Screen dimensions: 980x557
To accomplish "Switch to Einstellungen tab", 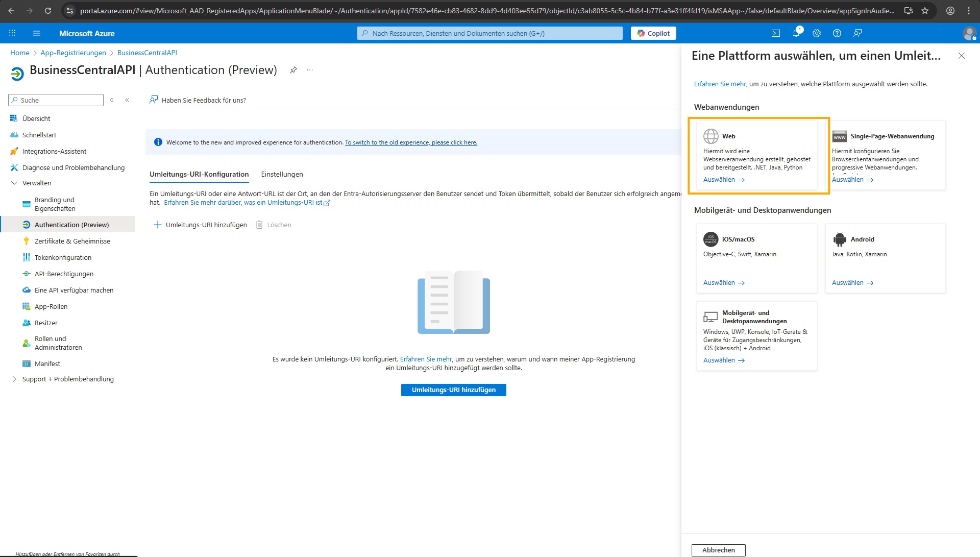I will click(x=282, y=174).
